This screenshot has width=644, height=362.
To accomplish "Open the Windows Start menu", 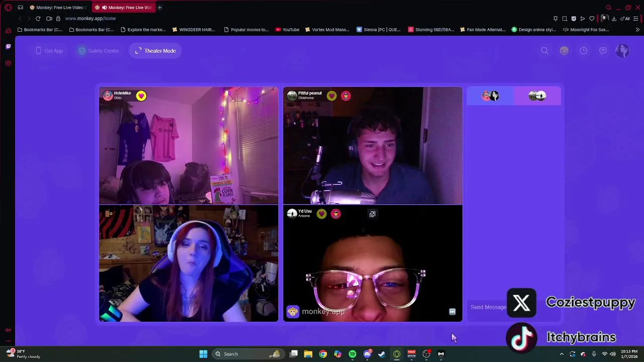I will (203, 354).
